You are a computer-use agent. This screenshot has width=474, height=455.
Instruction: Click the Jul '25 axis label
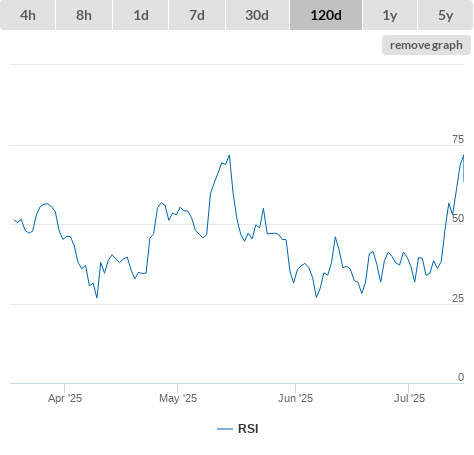(x=409, y=398)
